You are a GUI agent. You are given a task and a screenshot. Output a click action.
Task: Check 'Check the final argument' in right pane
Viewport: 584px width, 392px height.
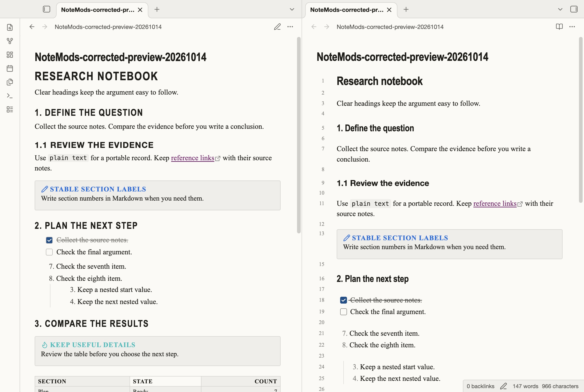(x=344, y=312)
